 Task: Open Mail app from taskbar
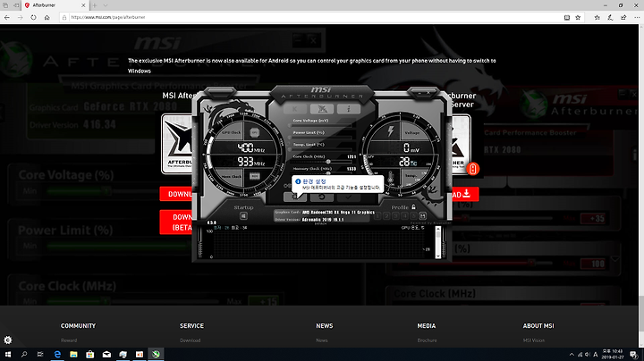coord(106,354)
